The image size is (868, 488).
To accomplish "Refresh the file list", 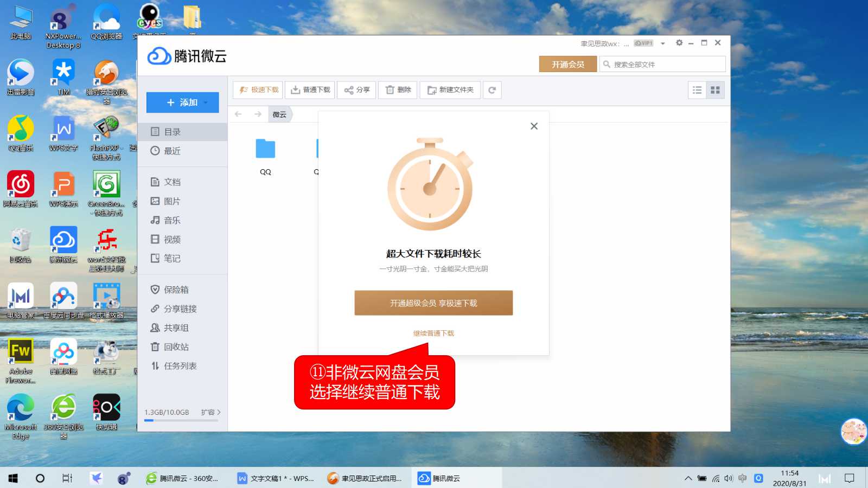I will click(492, 90).
